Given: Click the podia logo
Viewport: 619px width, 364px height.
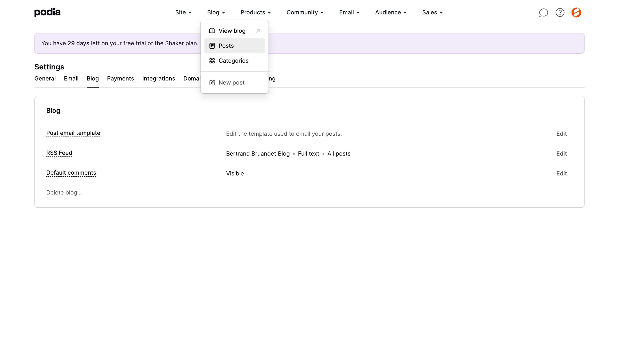Looking at the screenshot, I should (47, 12).
